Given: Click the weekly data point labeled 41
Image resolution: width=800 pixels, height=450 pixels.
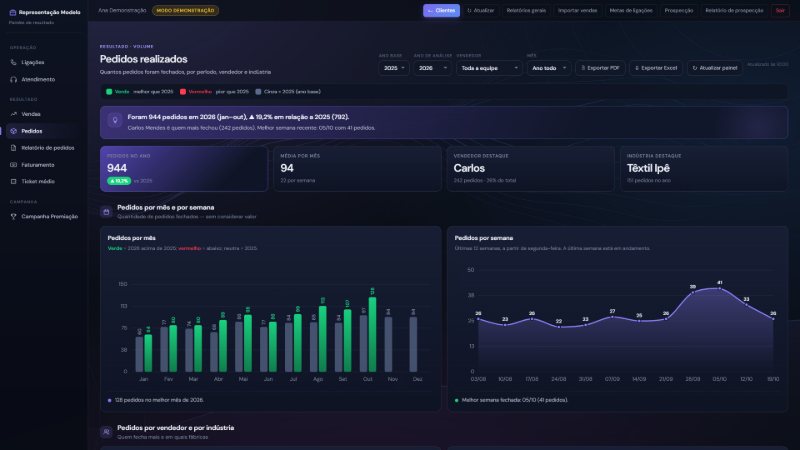Looking at the screenshot, I should pos(719,289).
